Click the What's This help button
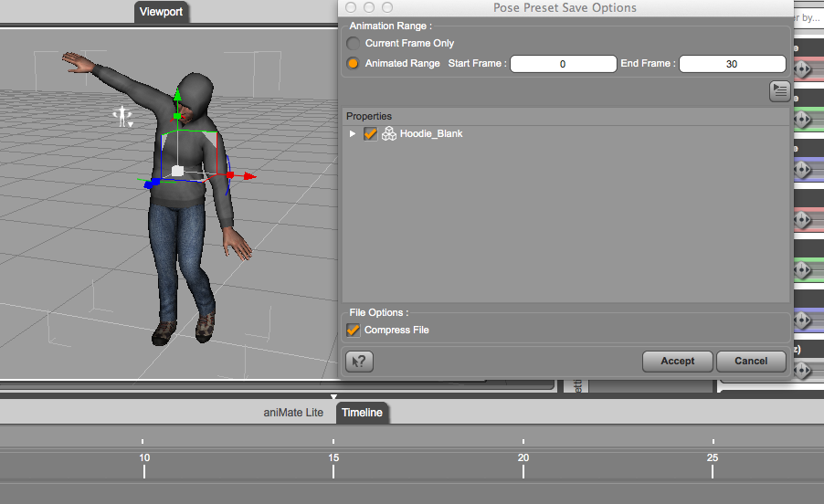Viewport: 824px width, 504px height. (359, 362)
